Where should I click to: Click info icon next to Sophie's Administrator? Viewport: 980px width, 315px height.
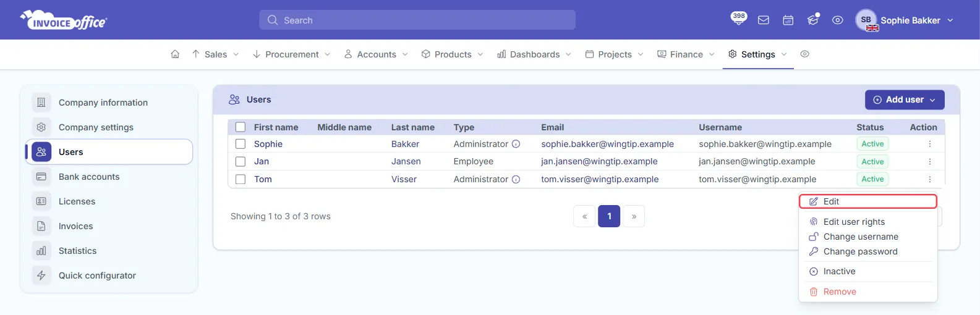click(x=516, y=144)
